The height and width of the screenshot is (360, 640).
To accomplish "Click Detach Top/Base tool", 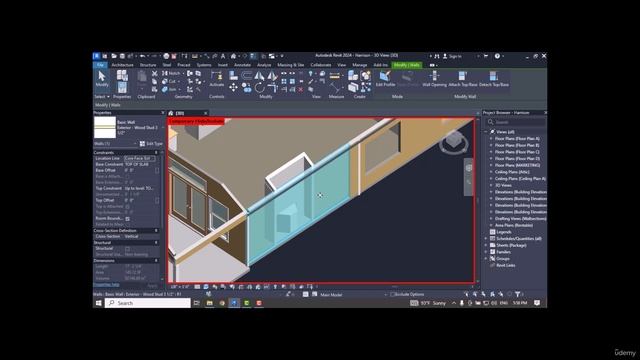I will coord(493,79).
